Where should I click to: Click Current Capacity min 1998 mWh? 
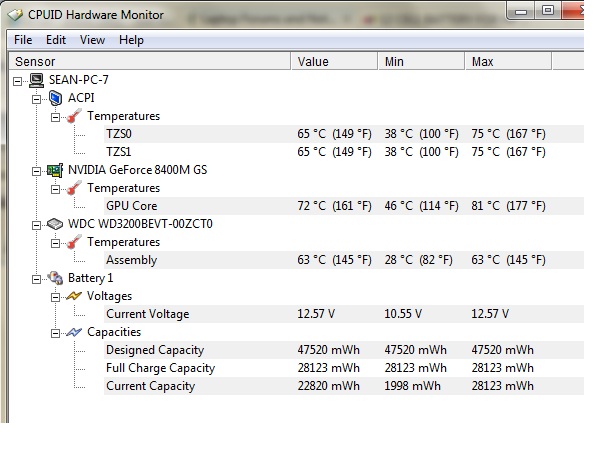[412, 386]
